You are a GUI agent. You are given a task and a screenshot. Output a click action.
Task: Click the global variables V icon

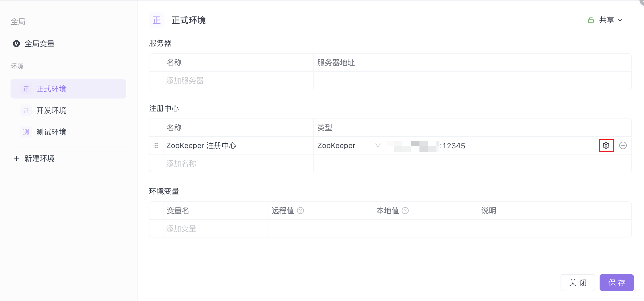pyautogui.click(x=16, y=44)
